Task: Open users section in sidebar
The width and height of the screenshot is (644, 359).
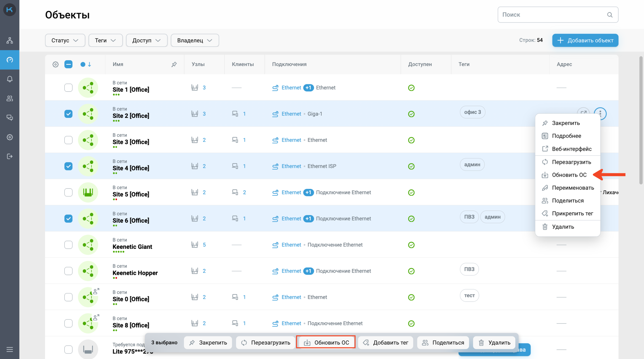Action: [x=10, y=98]
